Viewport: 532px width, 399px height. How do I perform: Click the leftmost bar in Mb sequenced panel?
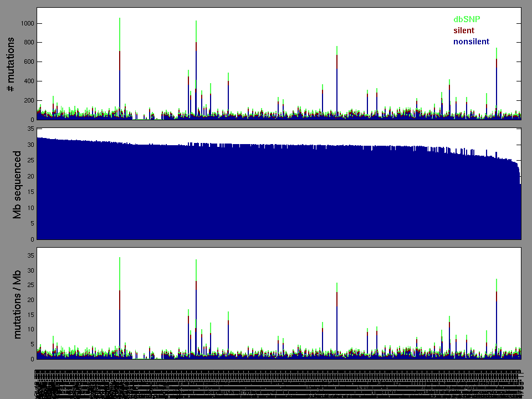38,188
